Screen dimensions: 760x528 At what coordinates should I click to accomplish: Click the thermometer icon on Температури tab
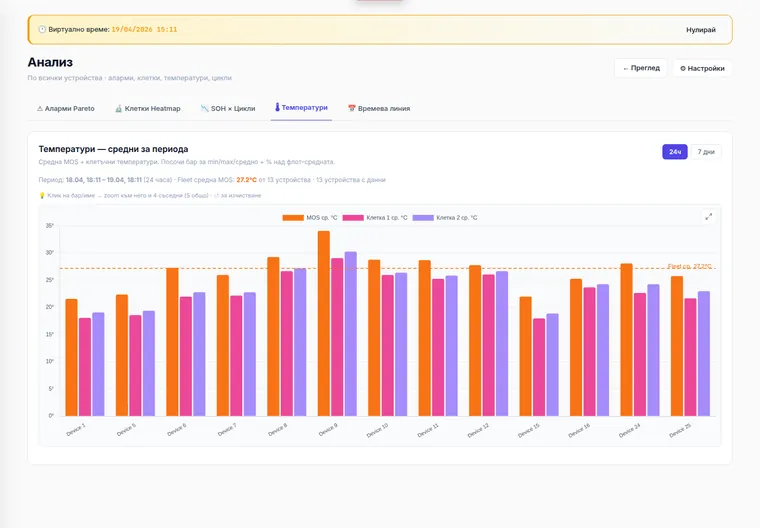click(x=277, y=107)
